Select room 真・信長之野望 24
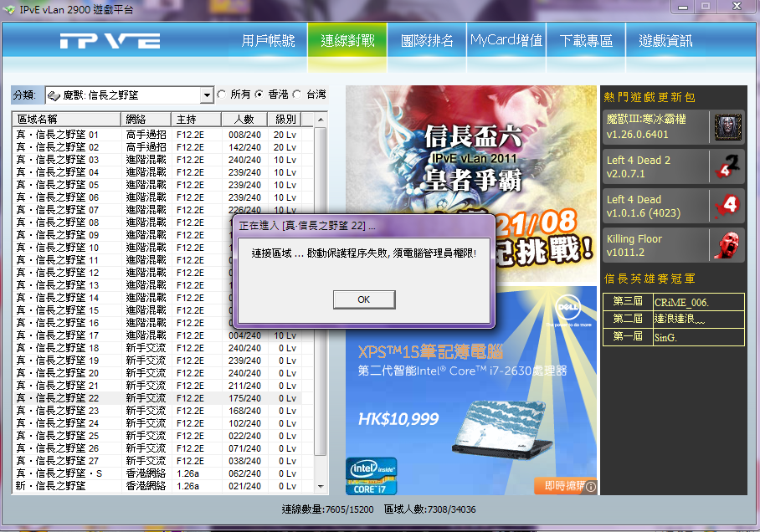Image resolution: width=760 pixels, height=532 pixels. point(157,423)
